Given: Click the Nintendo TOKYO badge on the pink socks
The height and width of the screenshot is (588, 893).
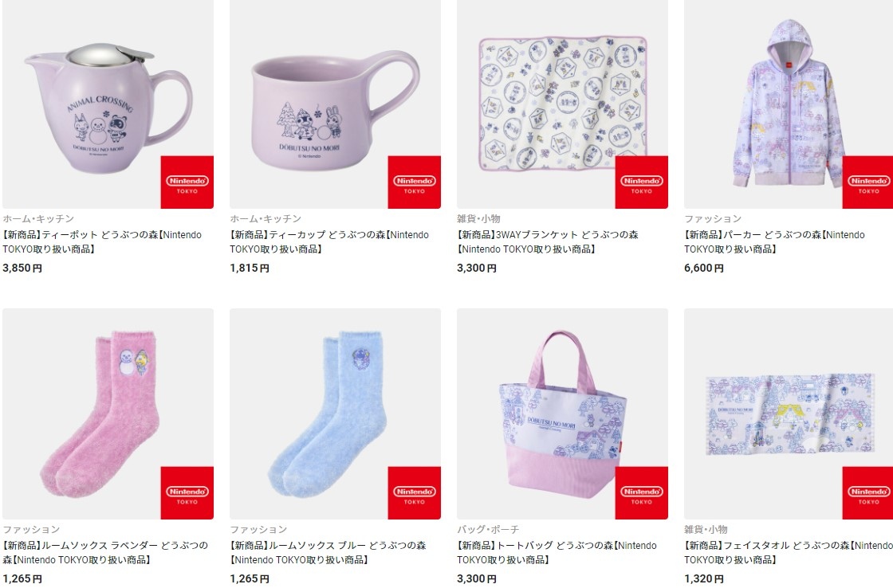Looking at the screenshot, I should (x=187, y=493).
